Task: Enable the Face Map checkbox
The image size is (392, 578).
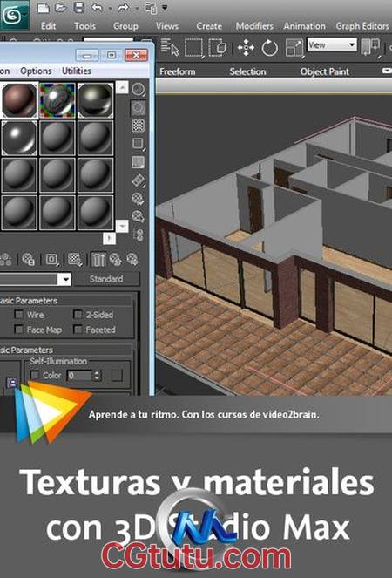Action: click(x=18, y=330)
